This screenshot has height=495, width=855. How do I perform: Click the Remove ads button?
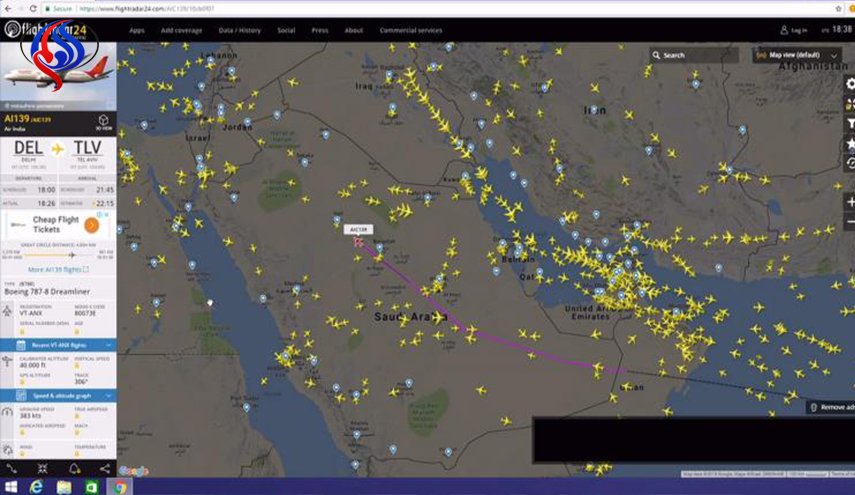pos(831,407)
